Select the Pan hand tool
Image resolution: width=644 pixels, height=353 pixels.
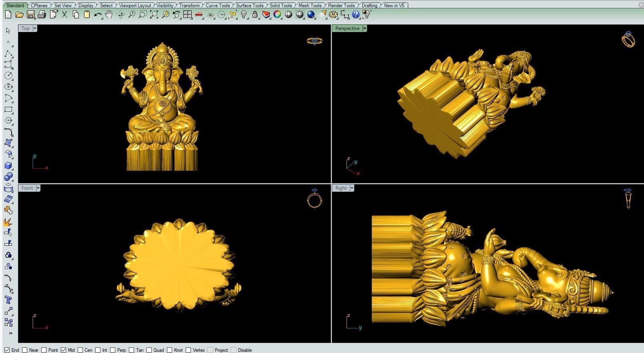pos(108,14)
